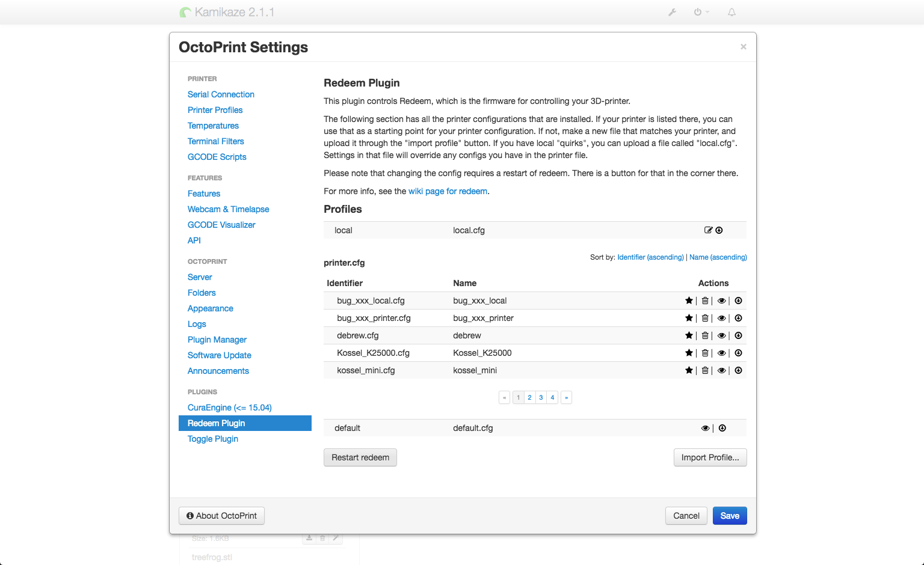Open Software Update settings
The image size is (924, 565).
219,355
